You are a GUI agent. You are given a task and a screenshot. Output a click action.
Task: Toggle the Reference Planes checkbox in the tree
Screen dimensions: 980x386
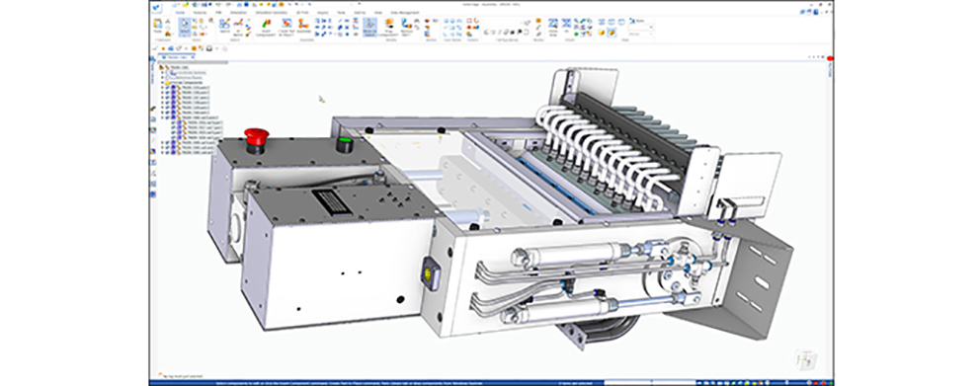167,77
